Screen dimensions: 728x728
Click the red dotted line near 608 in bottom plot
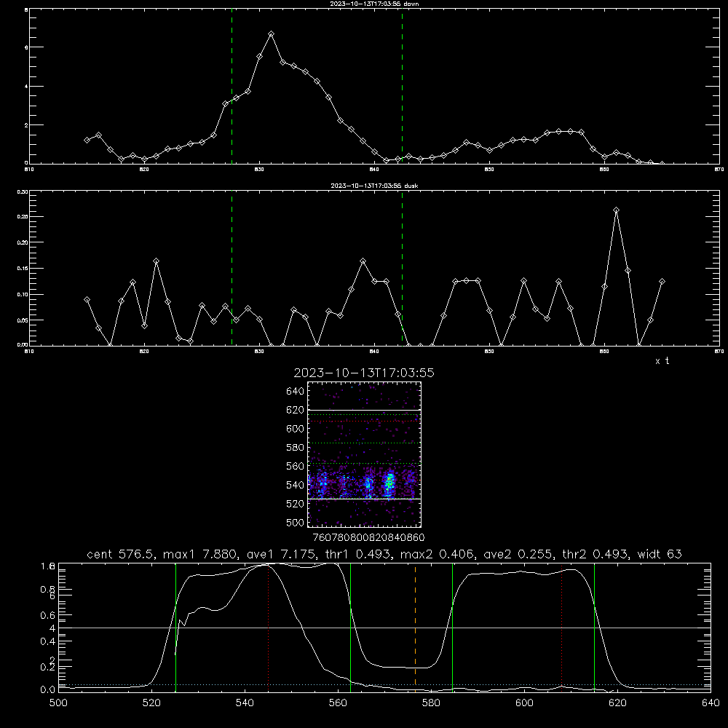tap(562, 628)
